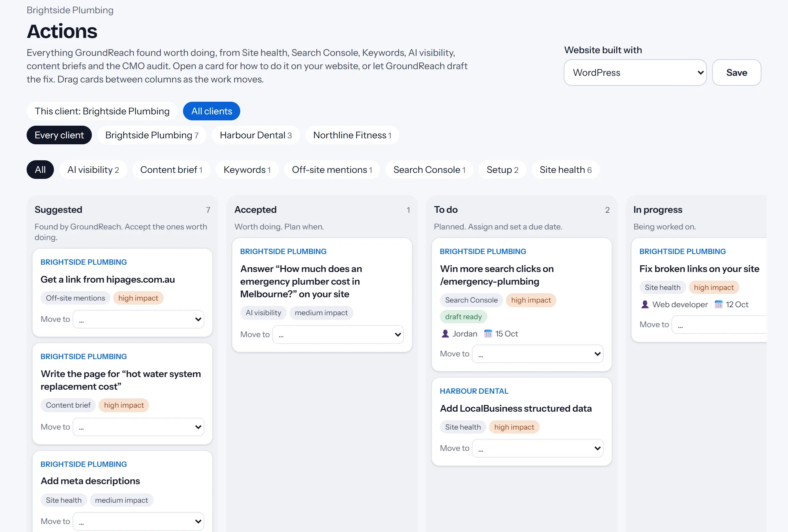Select the All category filter
The image size is (788, 532).
(x=40, y=170)
